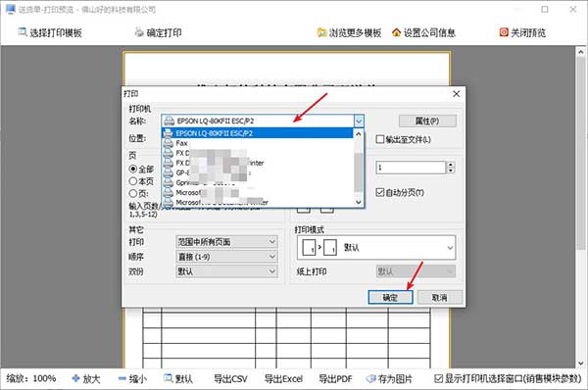This screenshot has height=390, width=588.
Task: Increase copies with spinner up arrow
Action: click(451, 165)
